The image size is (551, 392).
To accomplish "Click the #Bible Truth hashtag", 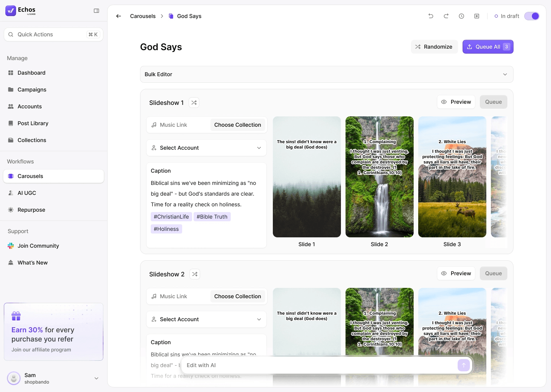I will tap(212, 217).
